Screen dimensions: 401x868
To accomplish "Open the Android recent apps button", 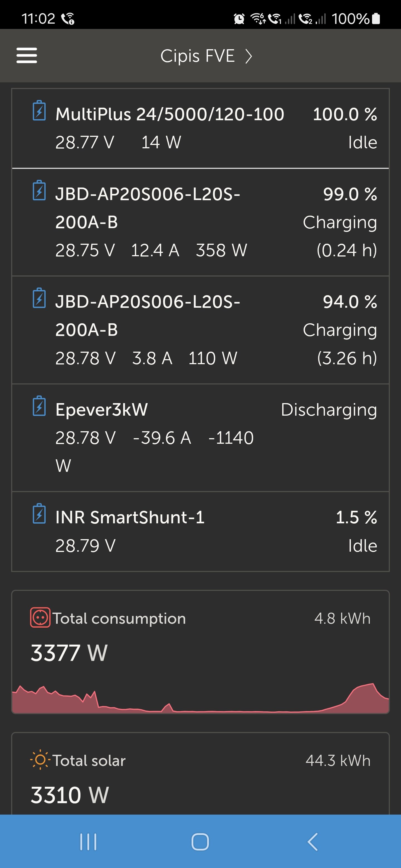I will pyautogui.click(x=88, y=842).
